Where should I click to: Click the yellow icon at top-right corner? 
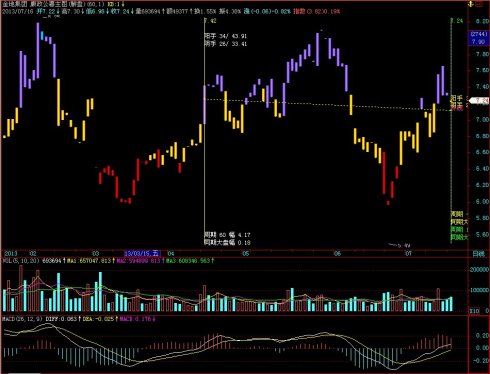(x=470, y=5)
